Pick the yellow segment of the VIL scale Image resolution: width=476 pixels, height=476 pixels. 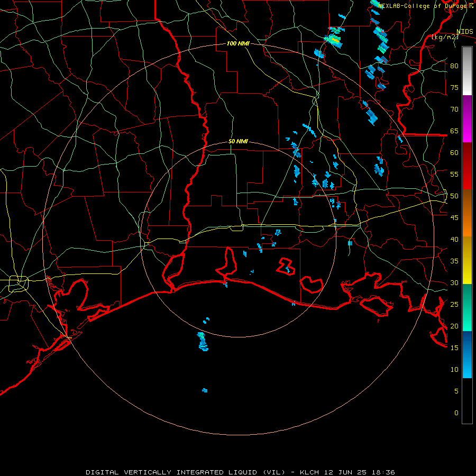click(x=467, y=260)
